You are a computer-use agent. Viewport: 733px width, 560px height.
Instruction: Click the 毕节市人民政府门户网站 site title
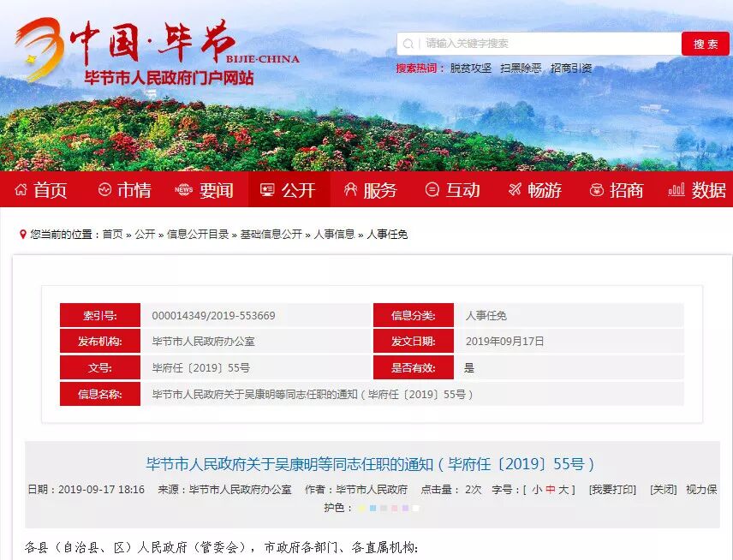[169, 78]
